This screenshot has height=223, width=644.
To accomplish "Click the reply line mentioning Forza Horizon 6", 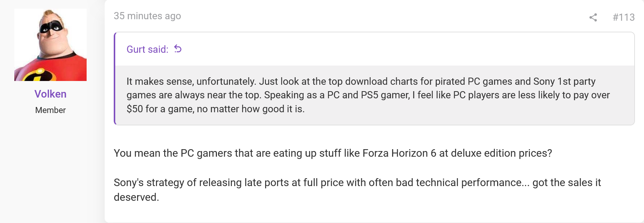I will coord(333,153).
